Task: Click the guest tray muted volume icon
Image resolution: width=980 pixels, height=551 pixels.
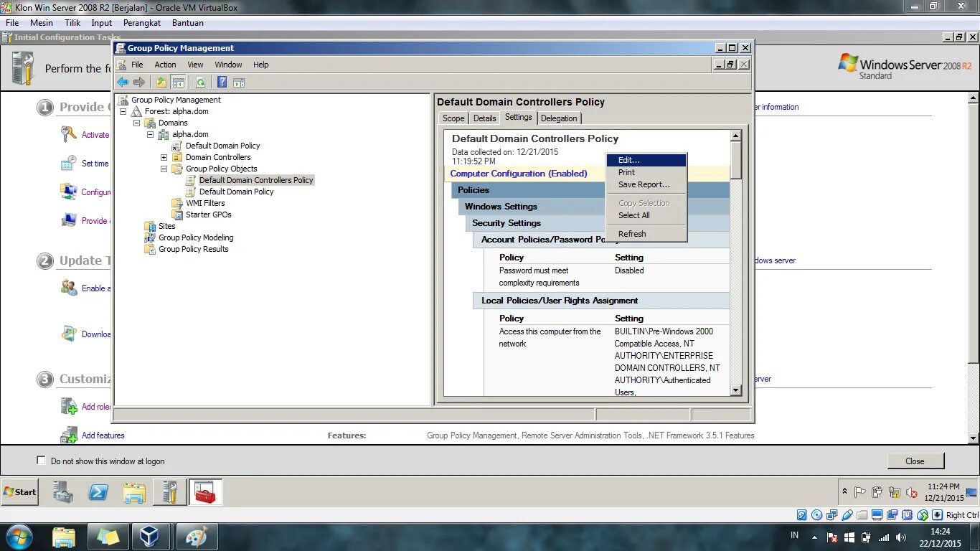Action: (x=912, y=492)
